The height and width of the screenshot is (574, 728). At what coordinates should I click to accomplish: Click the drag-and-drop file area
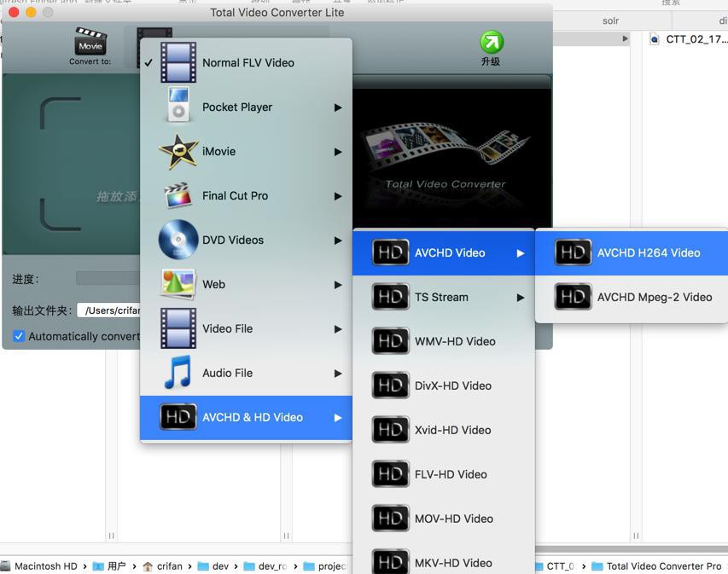point(72,164)
